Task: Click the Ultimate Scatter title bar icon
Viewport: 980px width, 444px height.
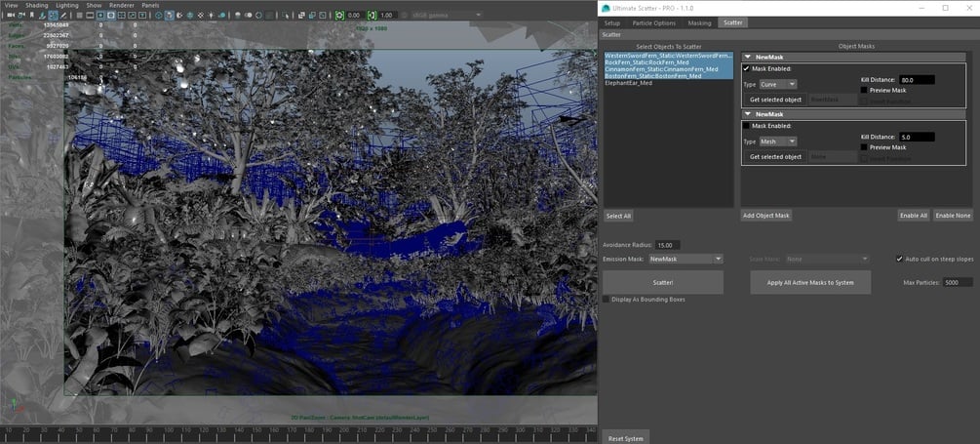Action: [606, 8]
